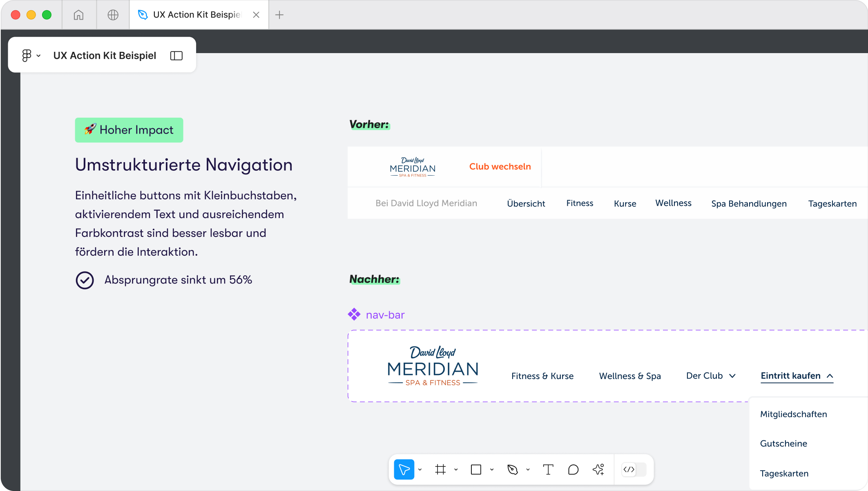
Task: Open the Home tab icon
Action: pos(78,15)
